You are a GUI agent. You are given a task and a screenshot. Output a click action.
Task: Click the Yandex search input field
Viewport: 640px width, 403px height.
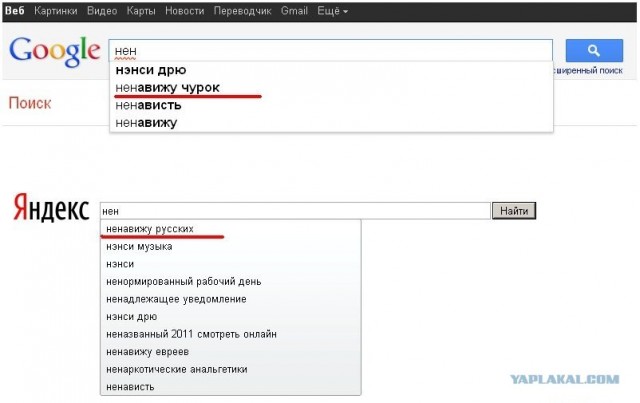[295, 211]
